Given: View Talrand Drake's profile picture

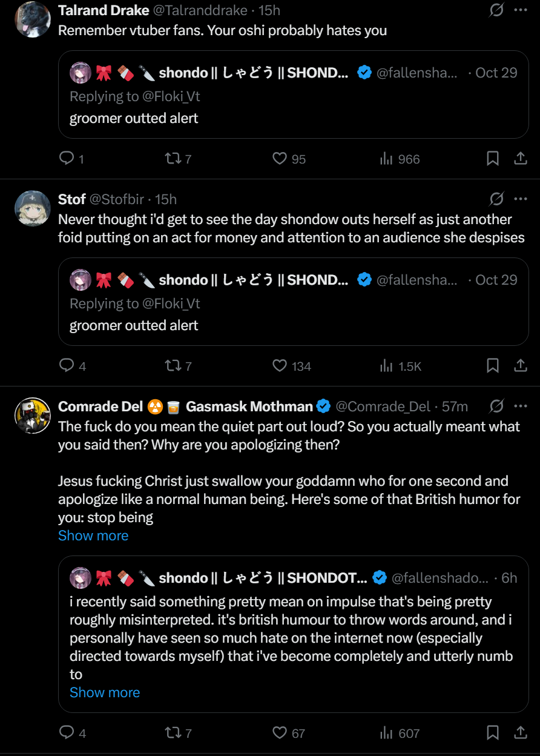Looking at the screenshot, I should pos(32,19).
